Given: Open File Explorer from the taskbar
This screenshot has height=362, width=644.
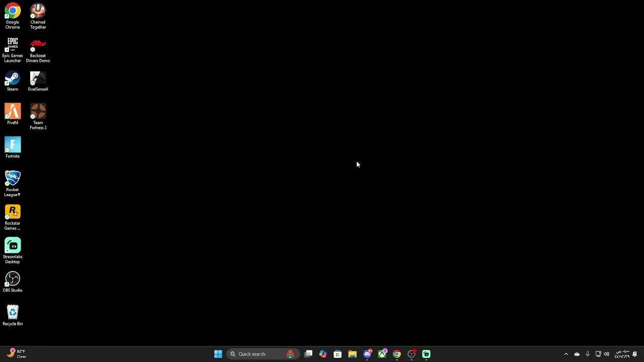Looking at the screenshot, I should (352, 354).
